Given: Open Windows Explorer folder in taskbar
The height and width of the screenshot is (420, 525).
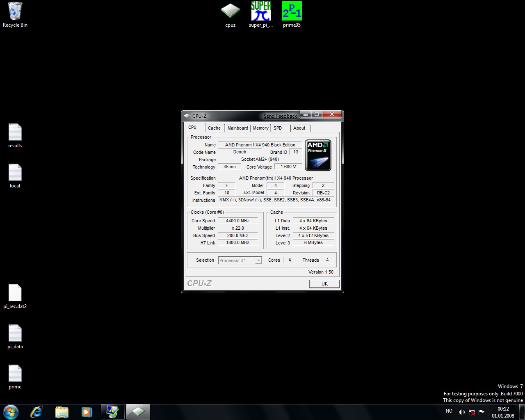Looking at the screenshot, I should click(x=62, y=412).
